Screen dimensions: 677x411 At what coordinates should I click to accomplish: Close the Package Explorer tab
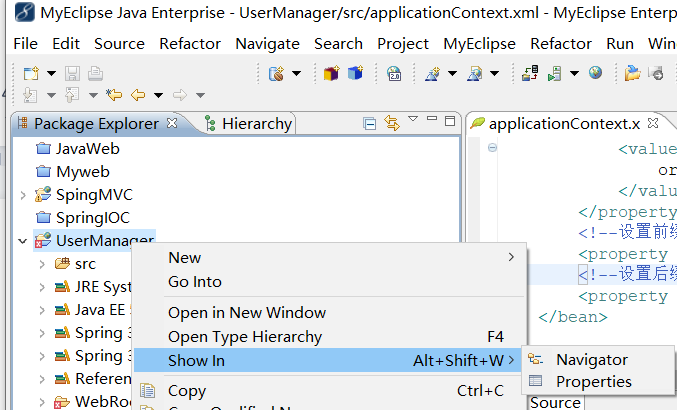pyautogui.click(x=172, y=123)
